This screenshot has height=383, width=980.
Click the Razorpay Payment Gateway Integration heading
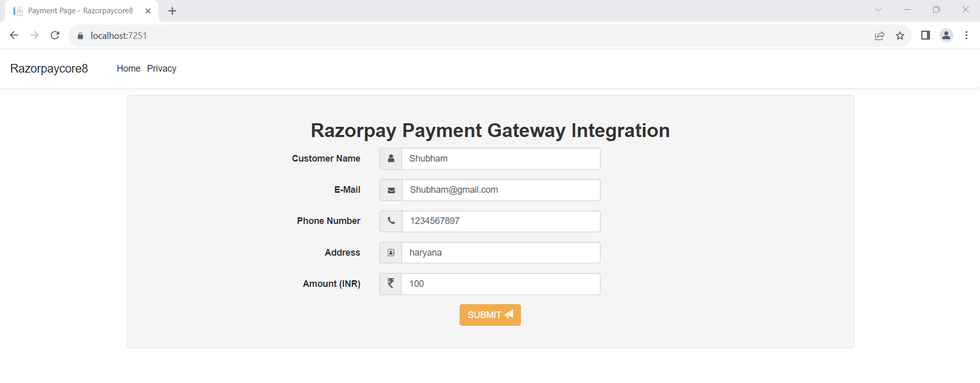(490, 130)
